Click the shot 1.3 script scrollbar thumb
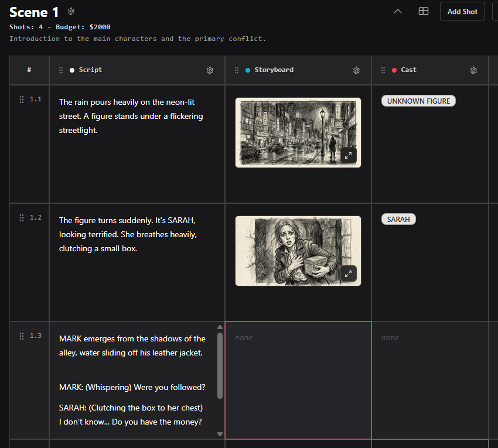Screen dimensions: 498x448 tap(220, 365)
